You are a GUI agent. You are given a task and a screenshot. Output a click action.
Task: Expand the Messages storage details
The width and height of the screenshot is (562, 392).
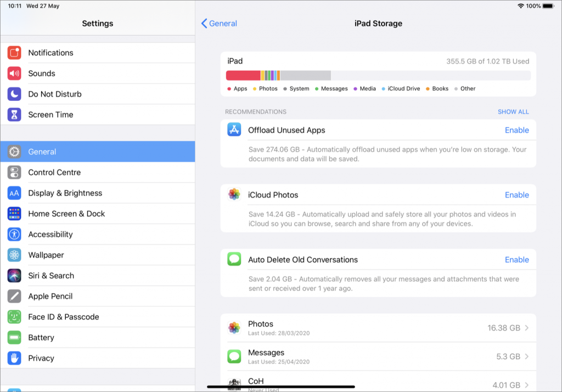tap(526, 356)
